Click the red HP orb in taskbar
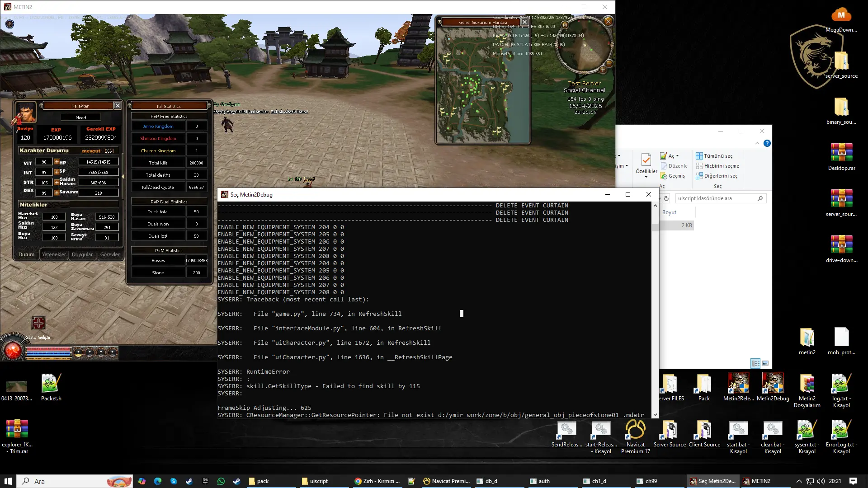 point(13,351)
